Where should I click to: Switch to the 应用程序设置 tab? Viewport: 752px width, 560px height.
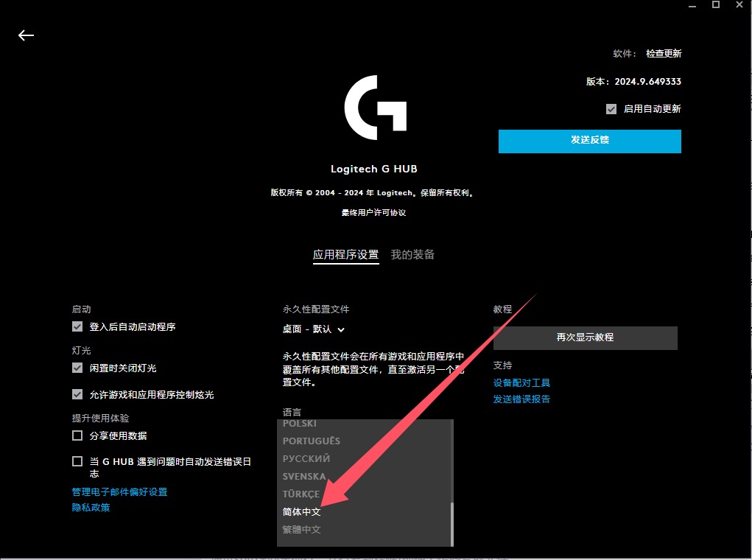(345, 254)
